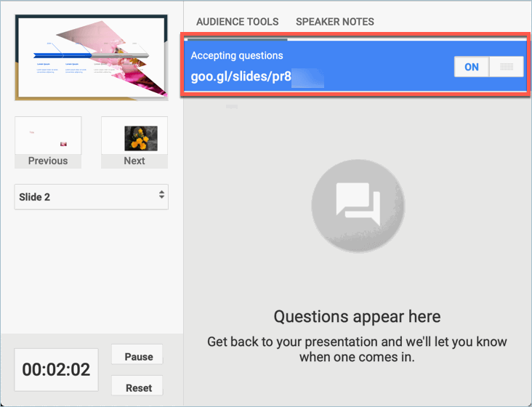Open the Speaker Notes tab
This screenshot has height=407, width=532.
point(335,22)
